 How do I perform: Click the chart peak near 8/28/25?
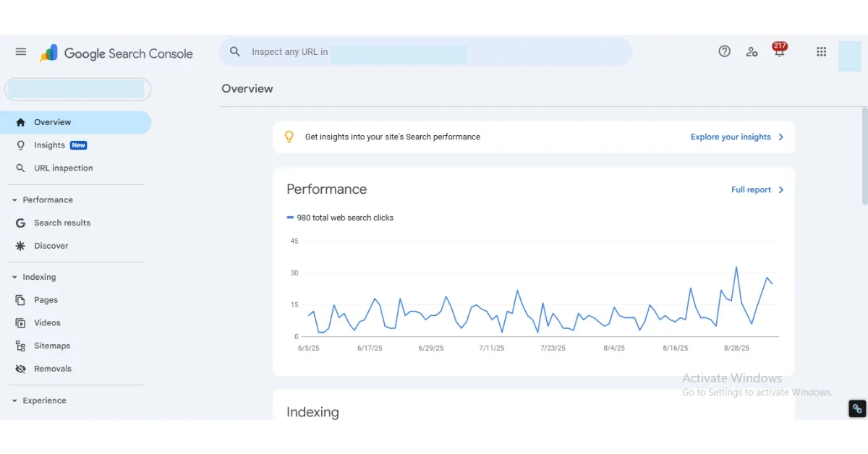point(736,267)
